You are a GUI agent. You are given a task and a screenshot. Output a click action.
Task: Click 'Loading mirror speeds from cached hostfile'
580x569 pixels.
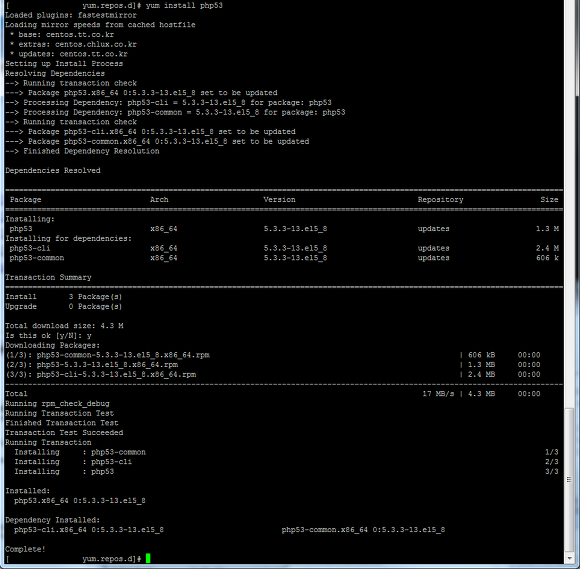100,25
